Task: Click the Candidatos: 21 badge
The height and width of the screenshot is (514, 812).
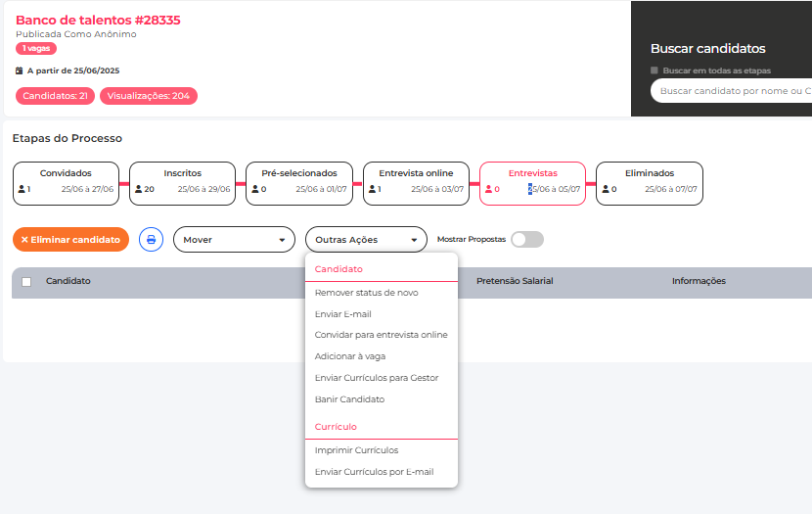Action: [x=57, y=96]
